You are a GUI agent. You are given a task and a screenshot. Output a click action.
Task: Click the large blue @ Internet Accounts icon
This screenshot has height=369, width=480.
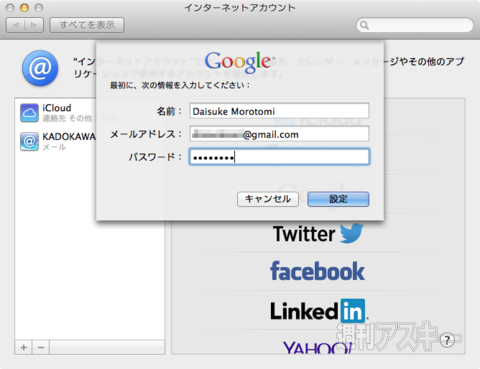tap(40, 68)
